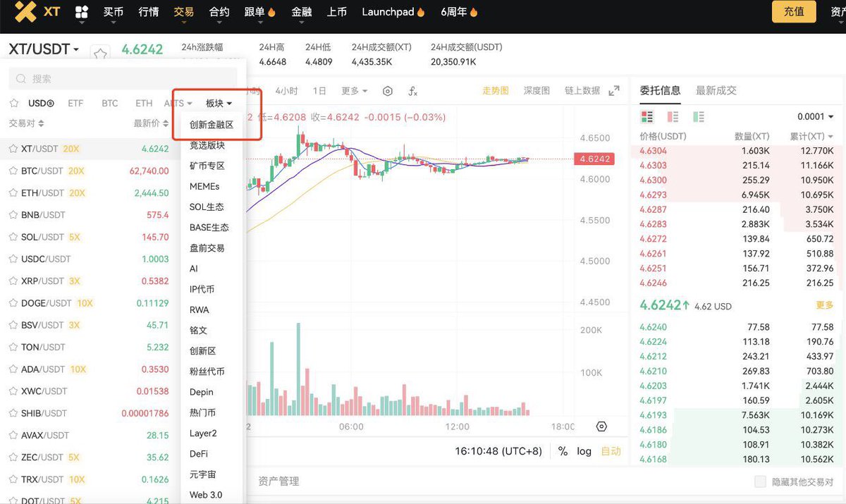Sort pairs by 交易对 column
Image resolution: width=846 pixels, height=504 pixels.
tap(27, 123)
